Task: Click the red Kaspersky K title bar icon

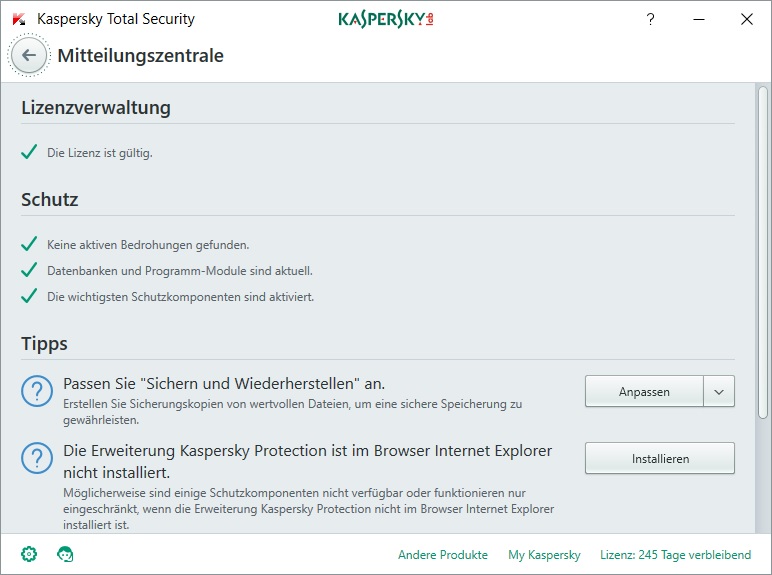Action: (x=19, y=19)
